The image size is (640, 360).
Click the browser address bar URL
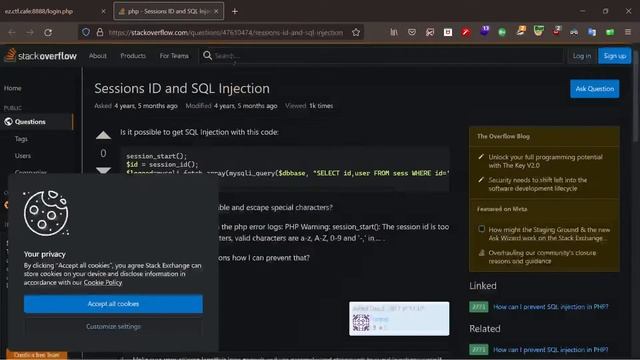226,33
